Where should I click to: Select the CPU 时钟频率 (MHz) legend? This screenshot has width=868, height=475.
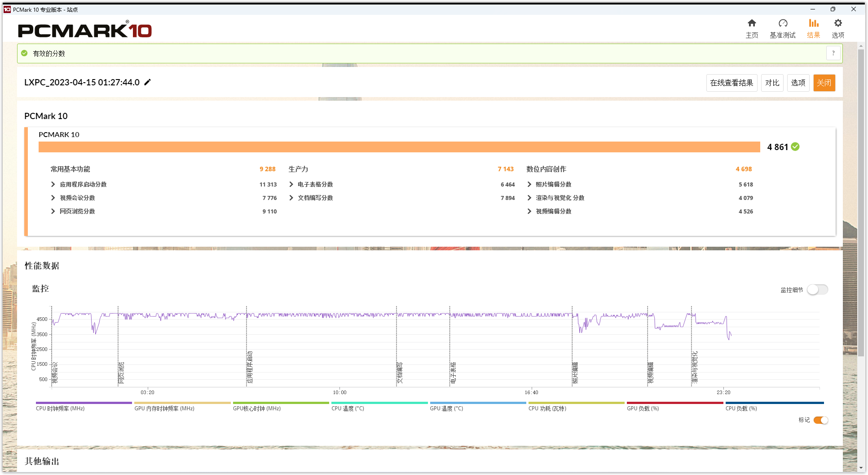(84, 407)
